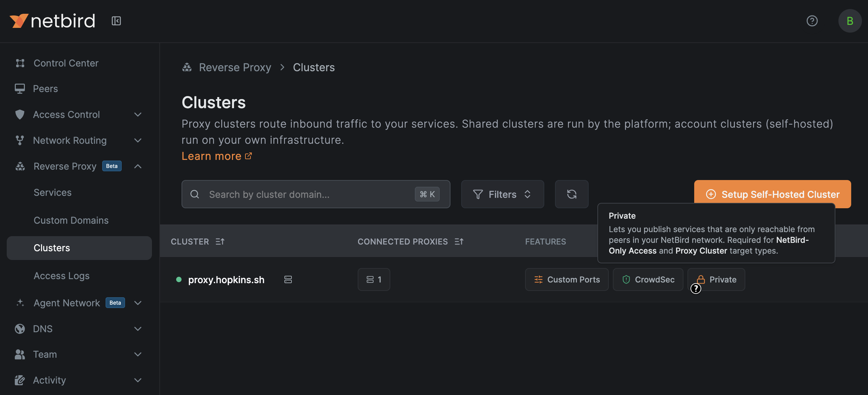Click the Beta badge beside Agent Network
Screen dimensions: 868x395
[x=115, y=303]
